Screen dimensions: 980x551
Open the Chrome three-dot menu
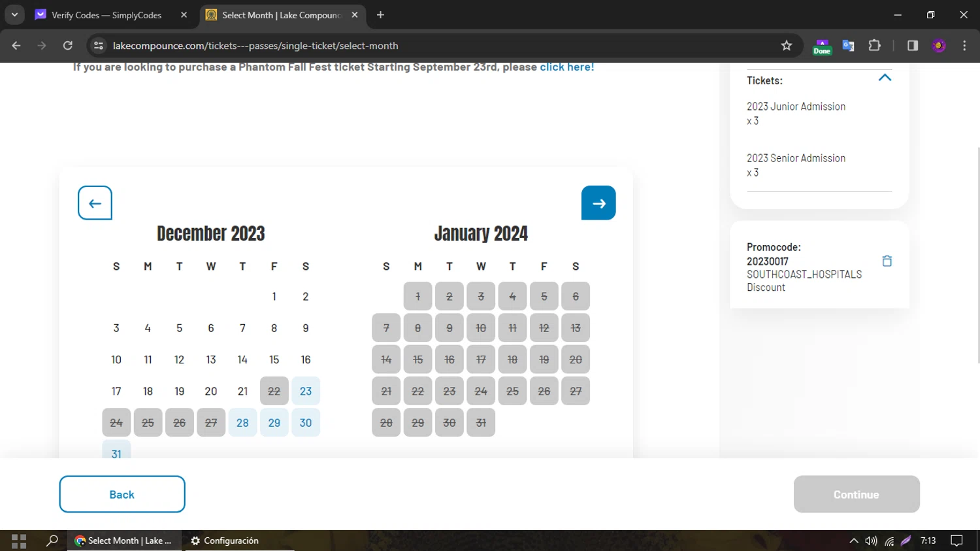964,46
